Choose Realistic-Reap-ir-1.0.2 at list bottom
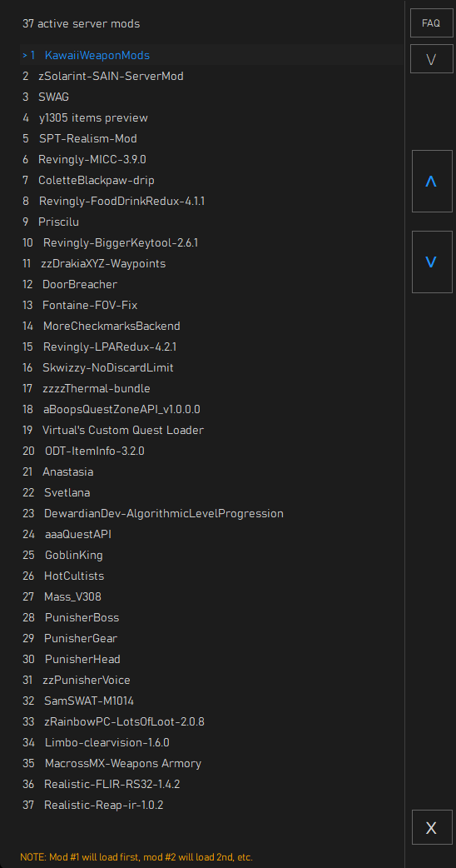This screenshot has height=868, width=456. point(212,805)
